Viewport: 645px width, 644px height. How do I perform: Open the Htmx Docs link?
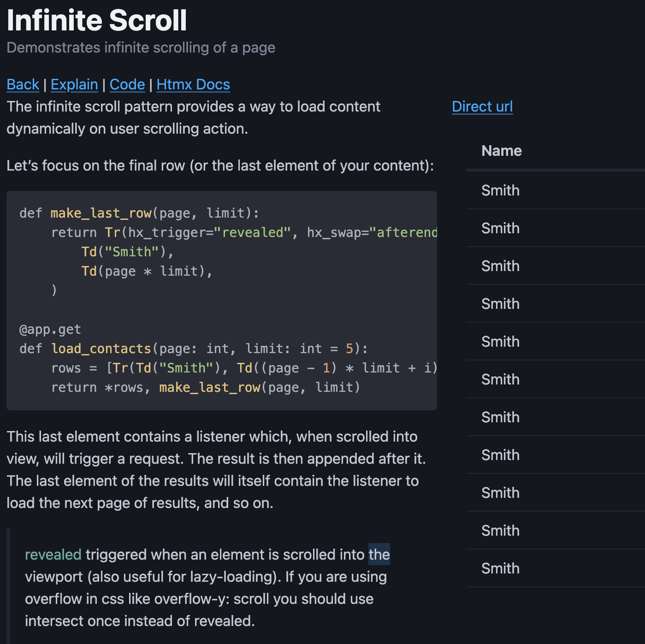tap(193, 84)
